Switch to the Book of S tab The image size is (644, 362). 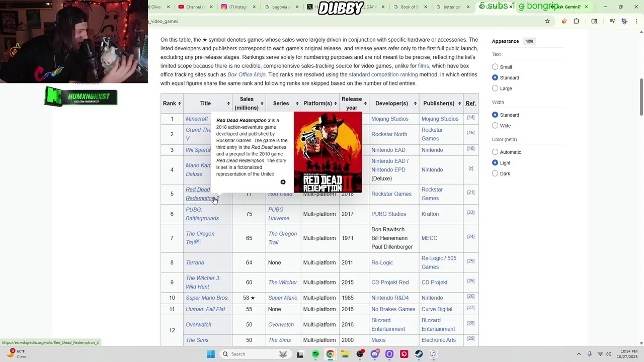410,7
